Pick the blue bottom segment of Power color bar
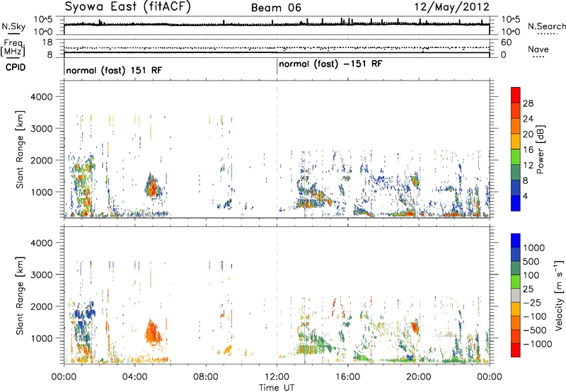The image size is (566, 392). [x=516, y=203]
